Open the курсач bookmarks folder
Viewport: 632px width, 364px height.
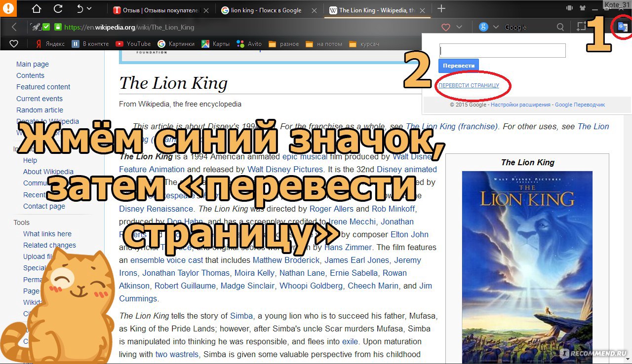363,44
